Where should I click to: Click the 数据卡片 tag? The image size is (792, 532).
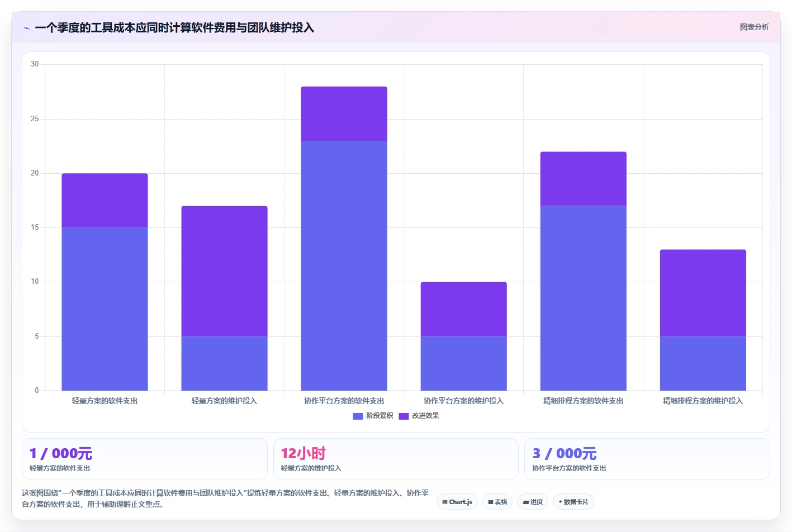point(573,502)
